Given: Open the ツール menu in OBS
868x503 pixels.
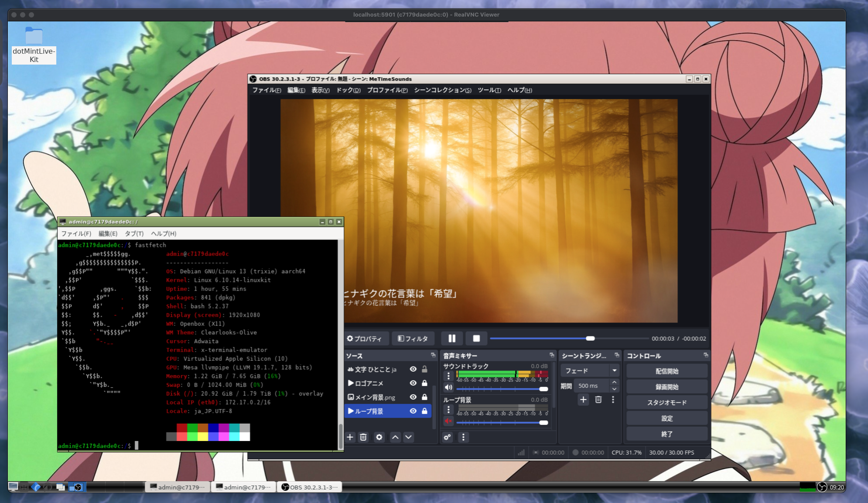Looking at the screenshot, I should pyautogui.click(x=489, y=90).
